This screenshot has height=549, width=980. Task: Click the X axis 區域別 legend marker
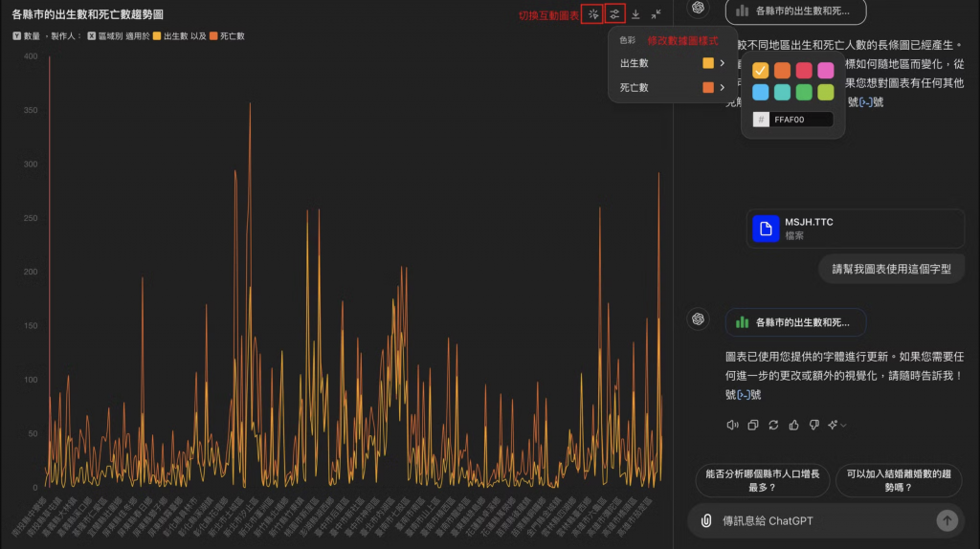click(x=92, y=36)
